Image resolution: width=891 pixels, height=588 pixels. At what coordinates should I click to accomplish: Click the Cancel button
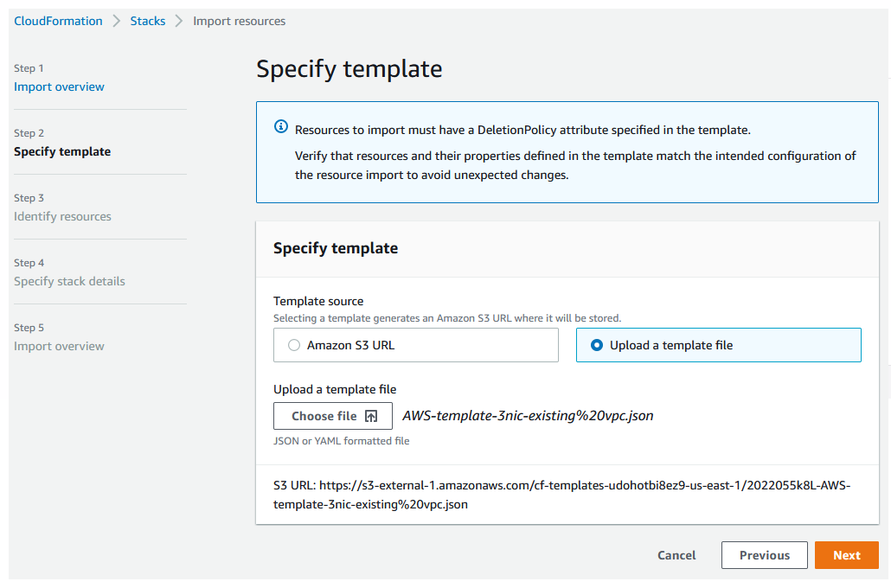tap(676, 555)
